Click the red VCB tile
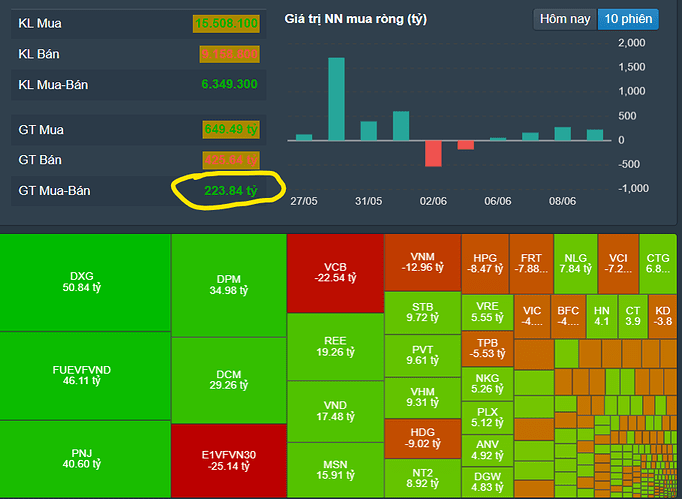Image resolution: width=682 pixels, height=499 pixels. coord(335,273)
